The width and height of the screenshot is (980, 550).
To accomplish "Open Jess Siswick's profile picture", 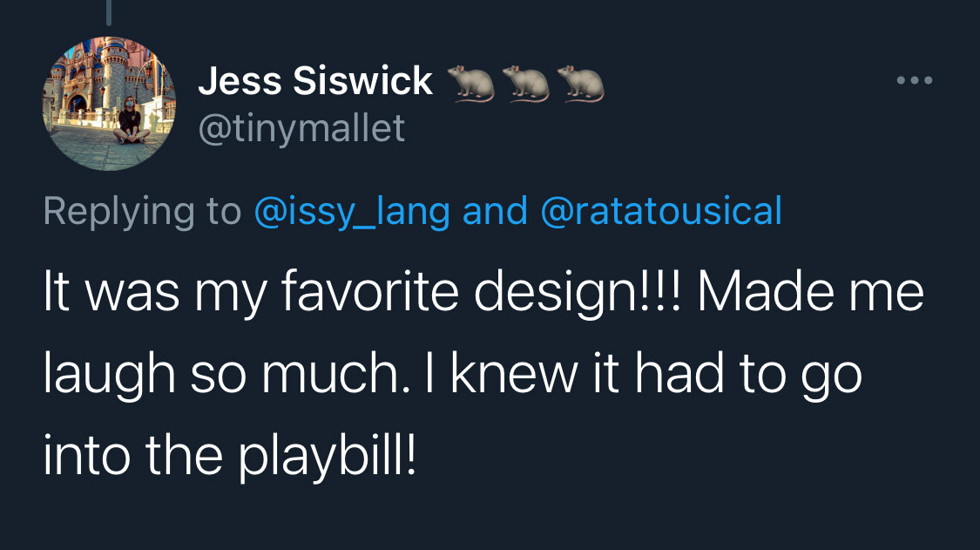I will coord(108,103).
